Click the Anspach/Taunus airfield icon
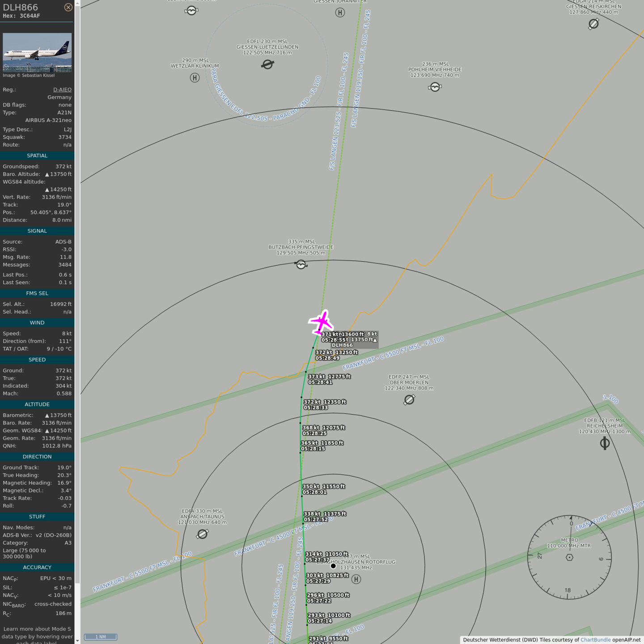Viewport: 644px width, 644px height. coord(202,534)
